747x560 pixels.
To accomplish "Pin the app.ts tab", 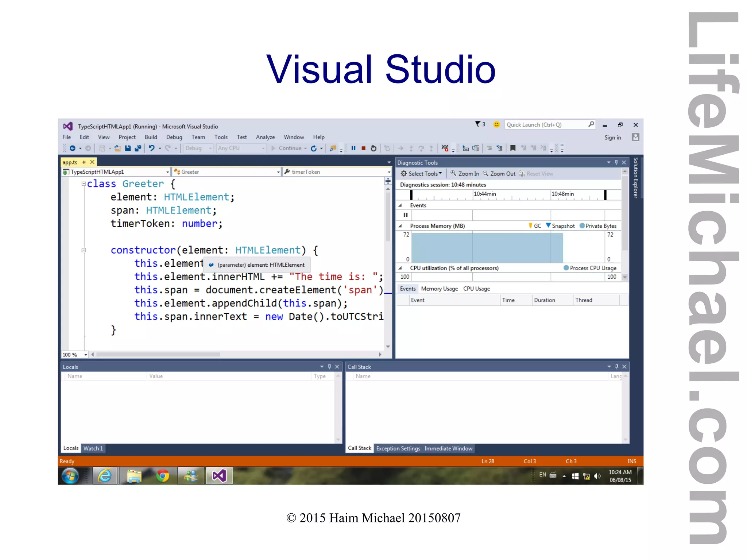I will 84,162.
